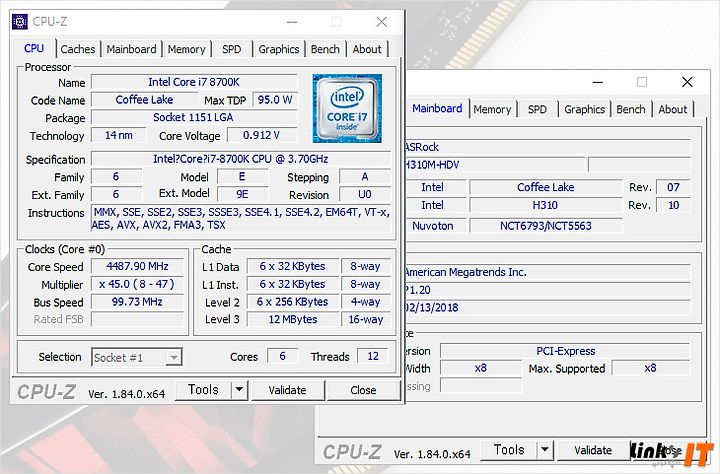
Task: Click the Validate button in front window
Action: 287,390
